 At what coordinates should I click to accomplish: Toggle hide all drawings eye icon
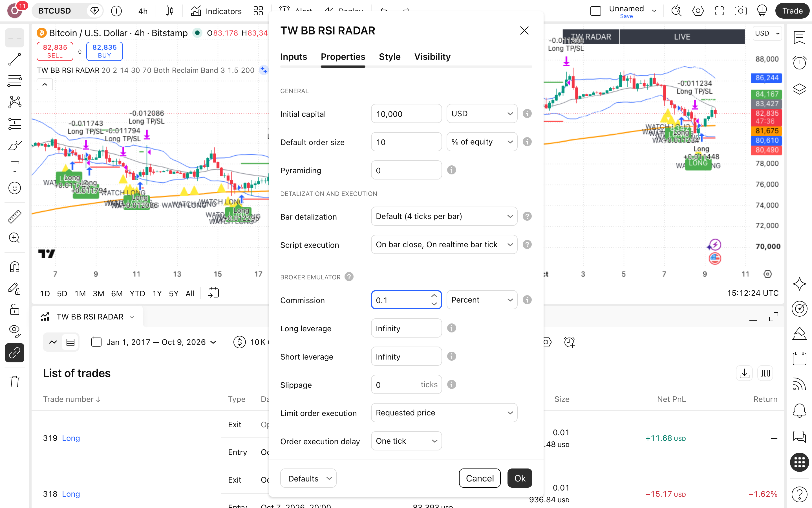[15, 331]
